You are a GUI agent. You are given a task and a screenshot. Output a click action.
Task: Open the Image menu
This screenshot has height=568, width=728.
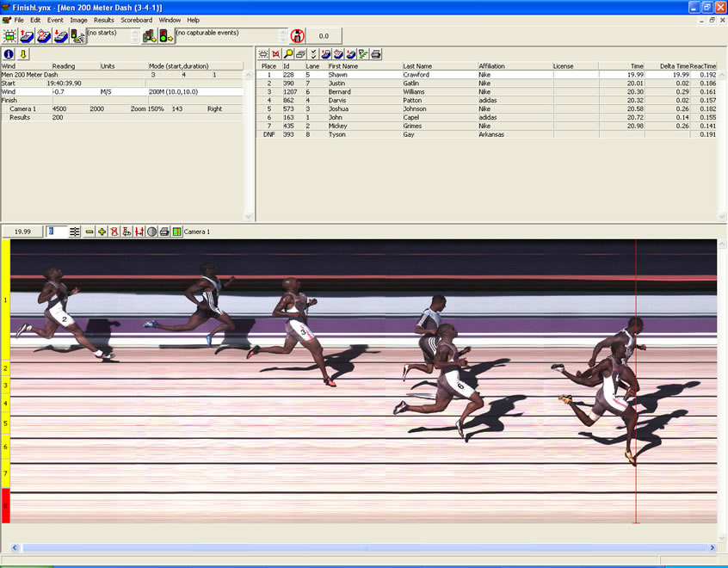click(79, 20)
